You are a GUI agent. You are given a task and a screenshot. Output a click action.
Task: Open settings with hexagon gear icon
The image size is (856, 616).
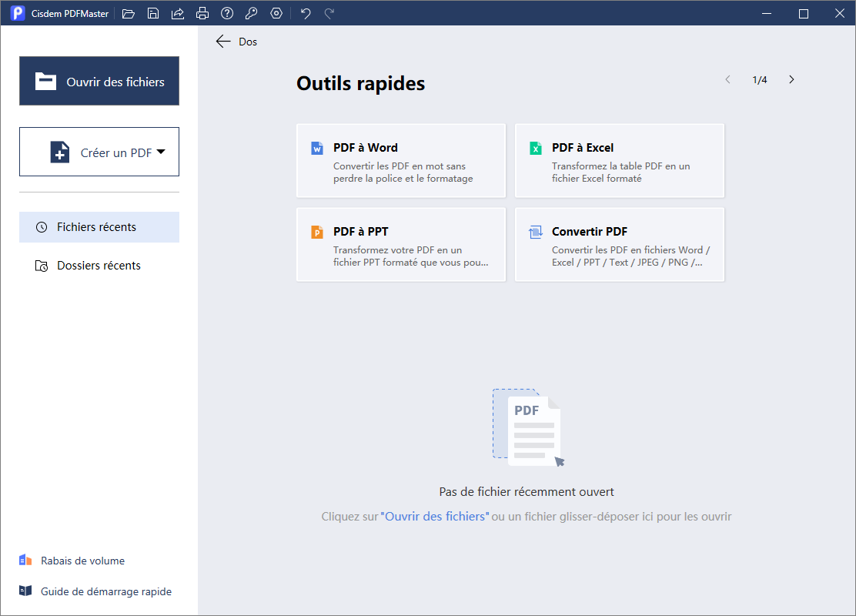276,13
